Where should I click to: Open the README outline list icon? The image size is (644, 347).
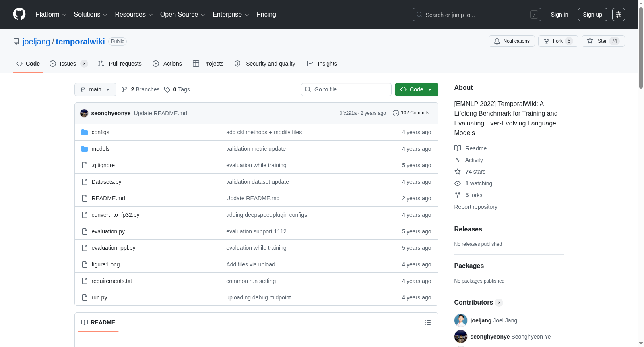[428, 322]
